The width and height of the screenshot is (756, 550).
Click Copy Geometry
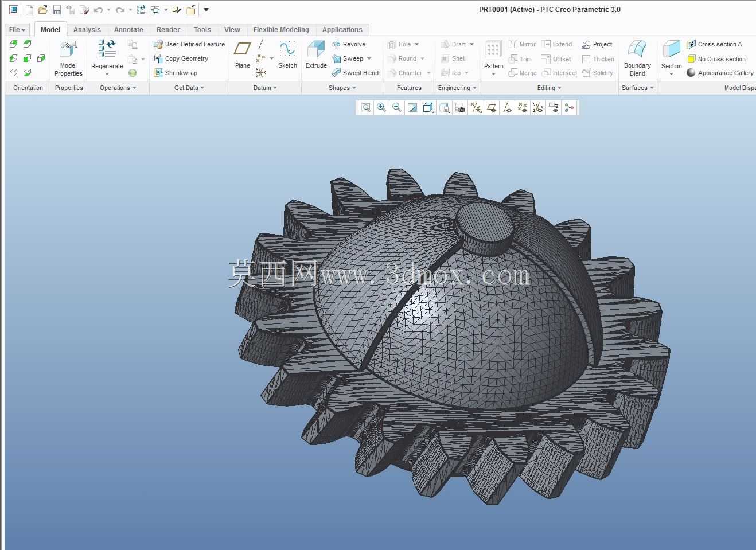click(x=181, y=58)
